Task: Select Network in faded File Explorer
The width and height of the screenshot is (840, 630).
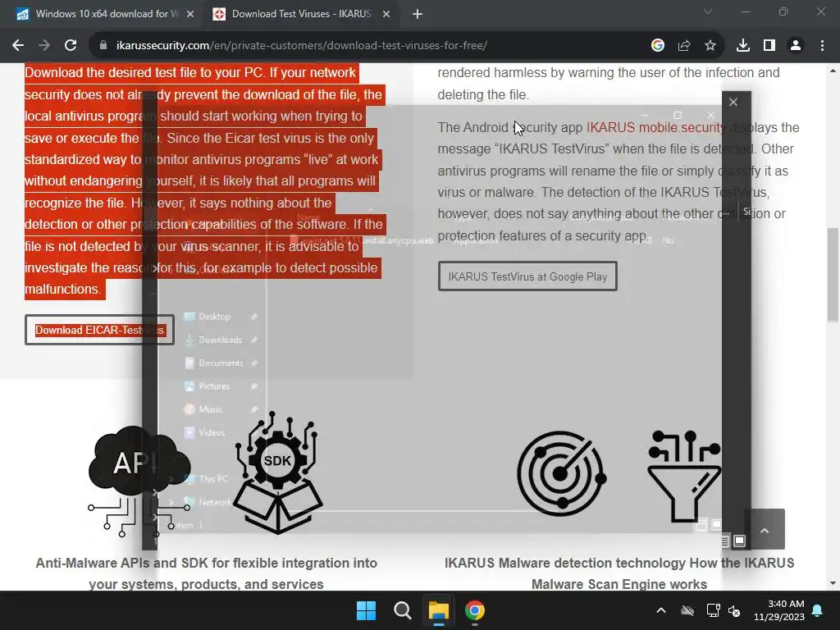Action: point(214,502)
